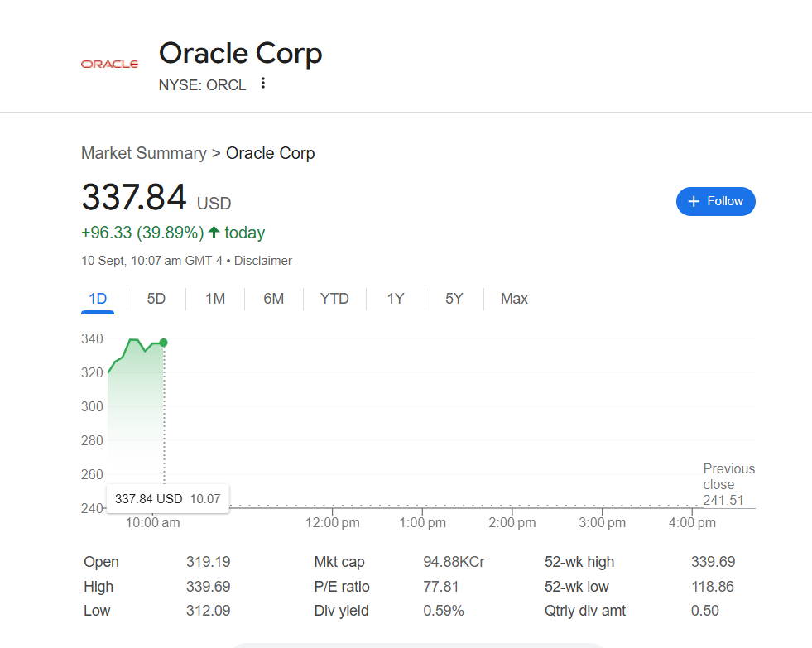
Task: Select the 1D chart range tab
Action: point(98,299)
